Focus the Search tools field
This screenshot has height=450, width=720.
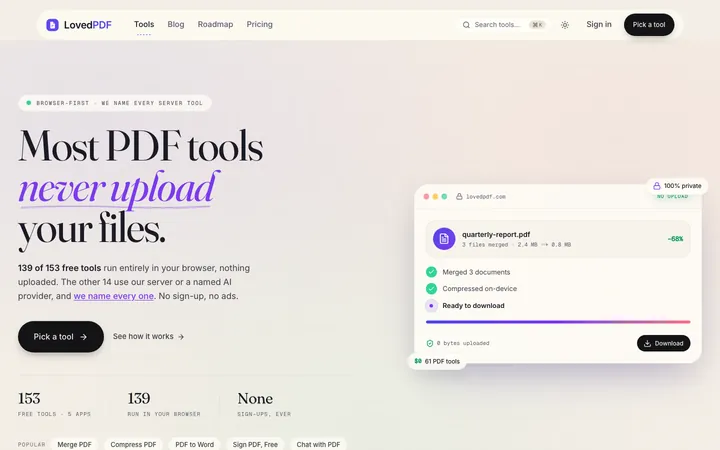pyautogui.click(x=504, y=25)
